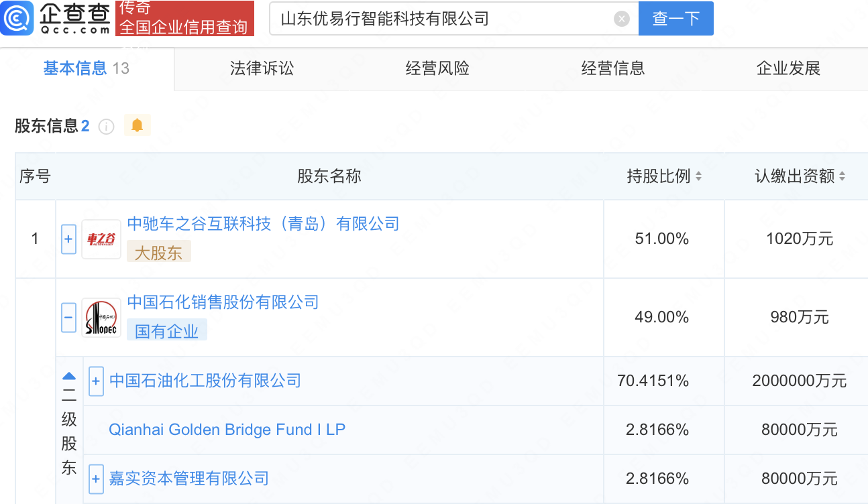Open Qianhai Golden Bridge Fund I LP link
Viewport: 868px width, 504px height.
tap(227, 430)
